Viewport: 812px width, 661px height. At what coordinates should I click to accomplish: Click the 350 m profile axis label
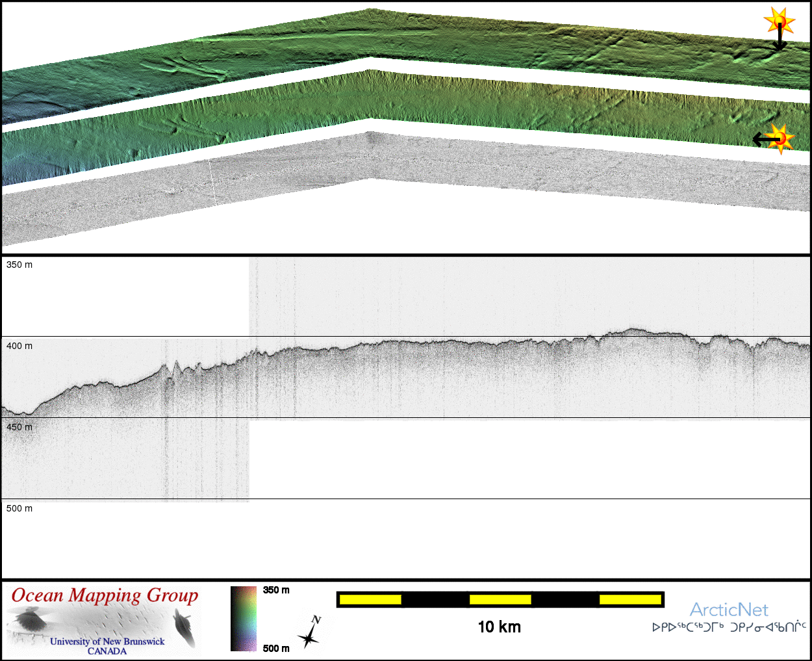click(19, 265)
